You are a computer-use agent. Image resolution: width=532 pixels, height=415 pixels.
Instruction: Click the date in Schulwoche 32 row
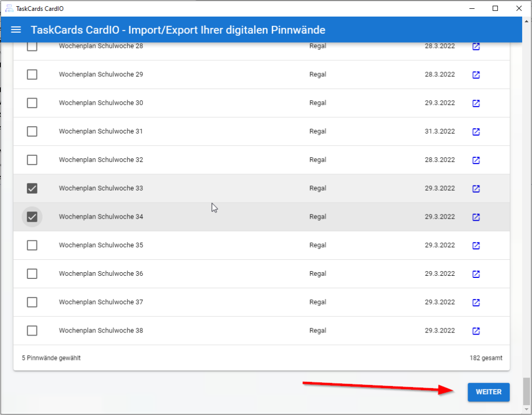(440, 160)
